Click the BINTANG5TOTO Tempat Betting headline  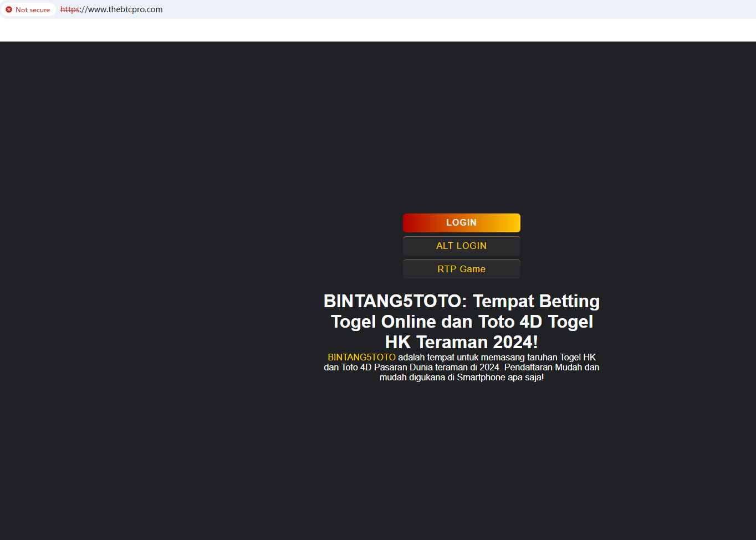pyautogui.click(x=462, y=322)
